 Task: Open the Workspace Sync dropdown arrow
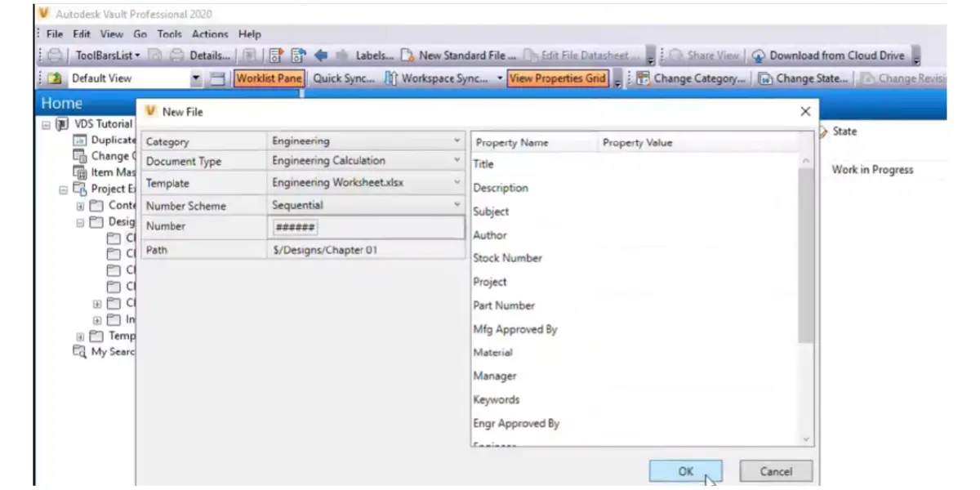[500, 78]
